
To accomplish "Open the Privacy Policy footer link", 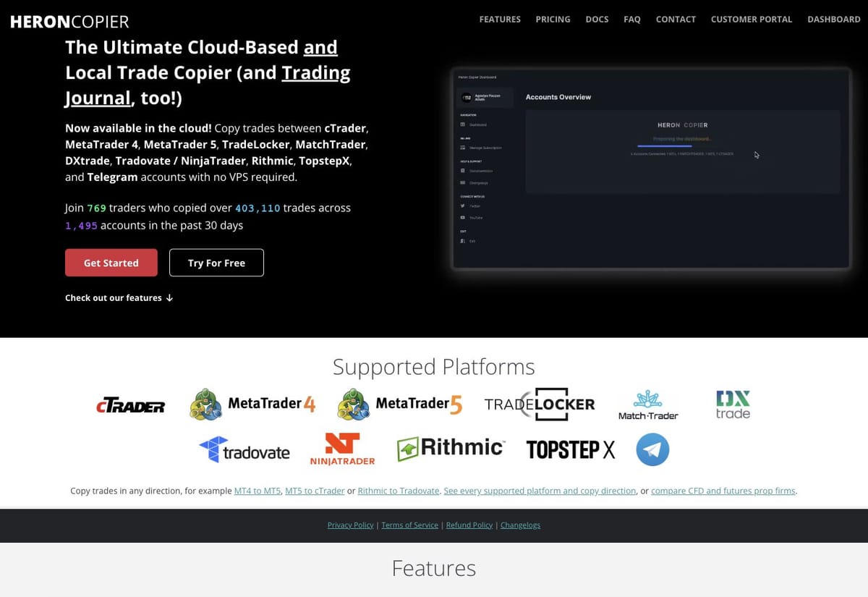I will (x=351, y=525).
